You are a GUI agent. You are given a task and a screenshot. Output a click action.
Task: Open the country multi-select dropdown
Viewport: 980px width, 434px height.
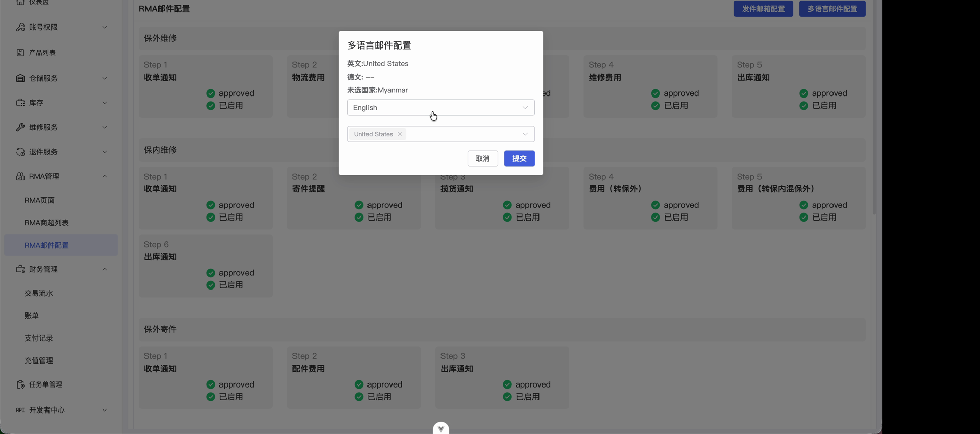[441, 134]
